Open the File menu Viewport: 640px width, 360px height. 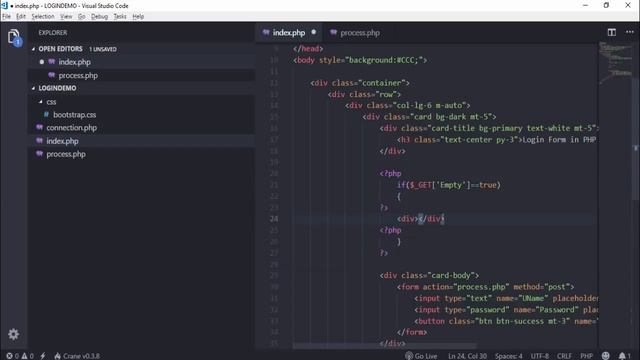click(7, 16)
